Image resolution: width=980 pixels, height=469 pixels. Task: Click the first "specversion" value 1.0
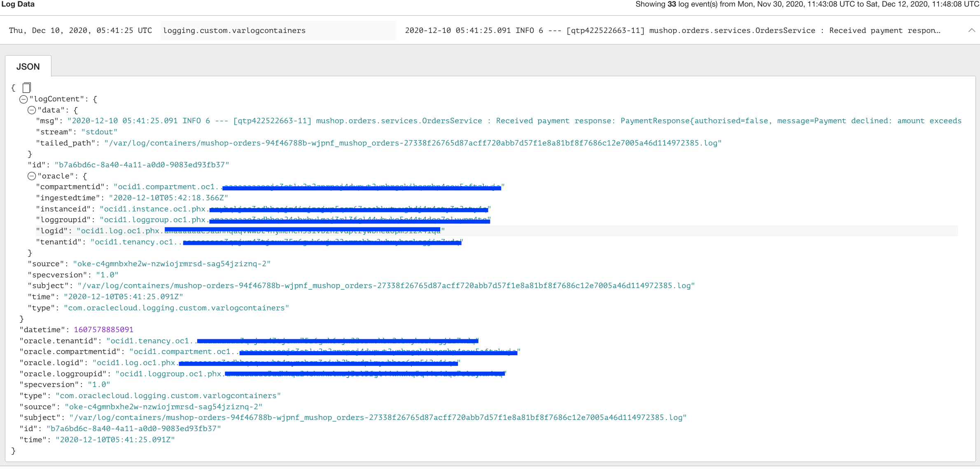click(x=107, y=275)
